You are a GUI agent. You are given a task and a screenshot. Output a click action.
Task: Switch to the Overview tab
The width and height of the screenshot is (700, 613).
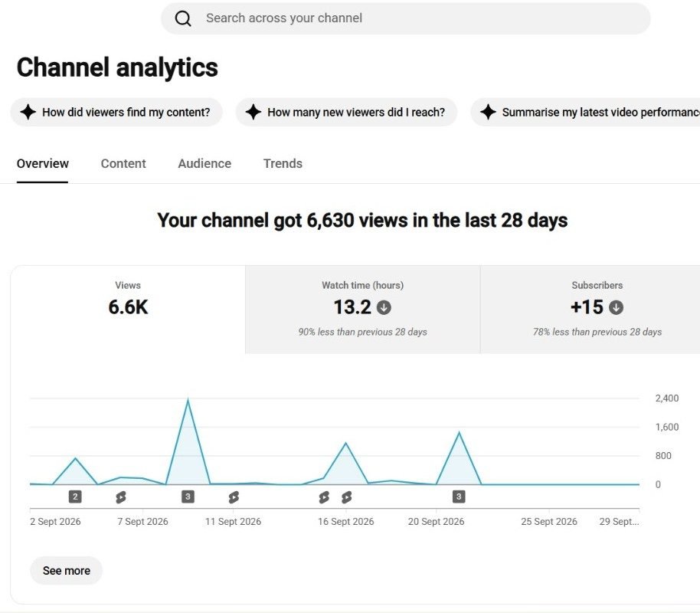(x=42, y=163)
